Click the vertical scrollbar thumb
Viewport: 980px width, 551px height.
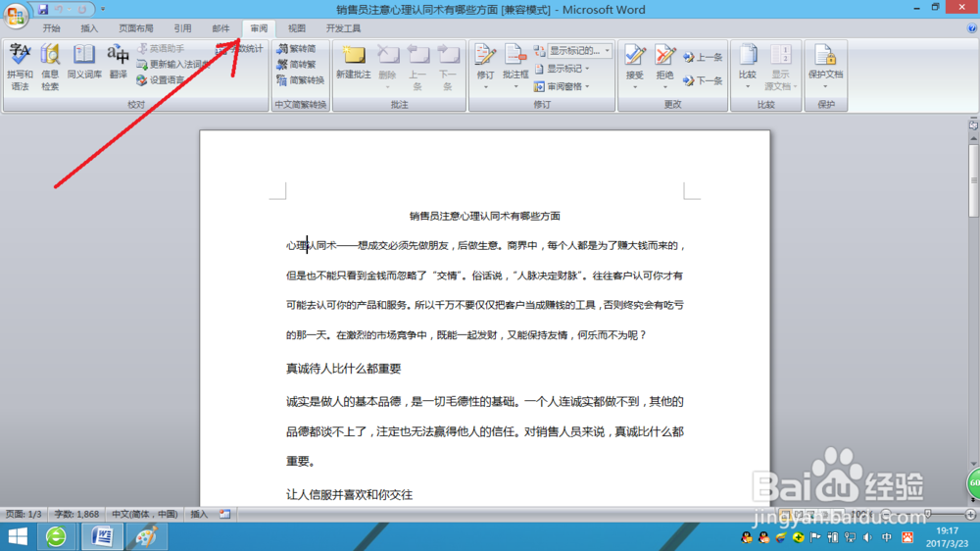(973, 180)
